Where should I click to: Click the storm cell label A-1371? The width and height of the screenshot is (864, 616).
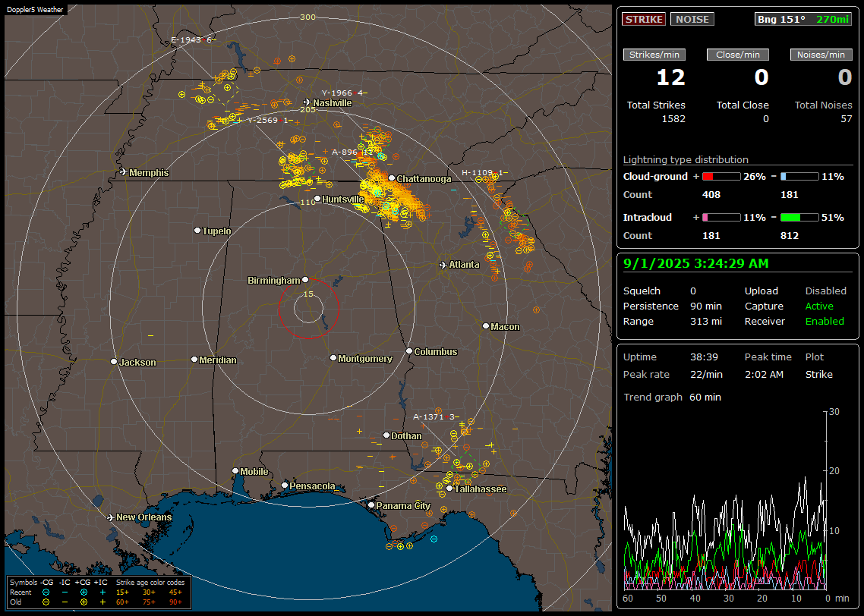[x=434, y=416]
